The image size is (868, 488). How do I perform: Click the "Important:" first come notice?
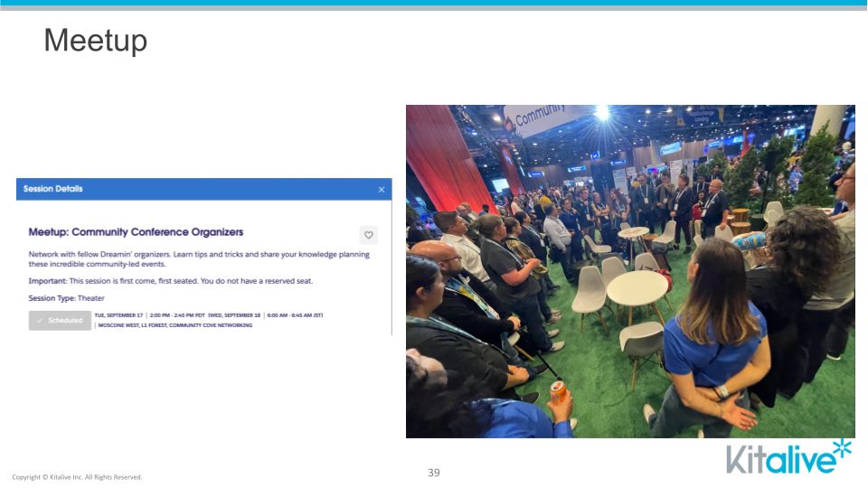tap(171, 281)
